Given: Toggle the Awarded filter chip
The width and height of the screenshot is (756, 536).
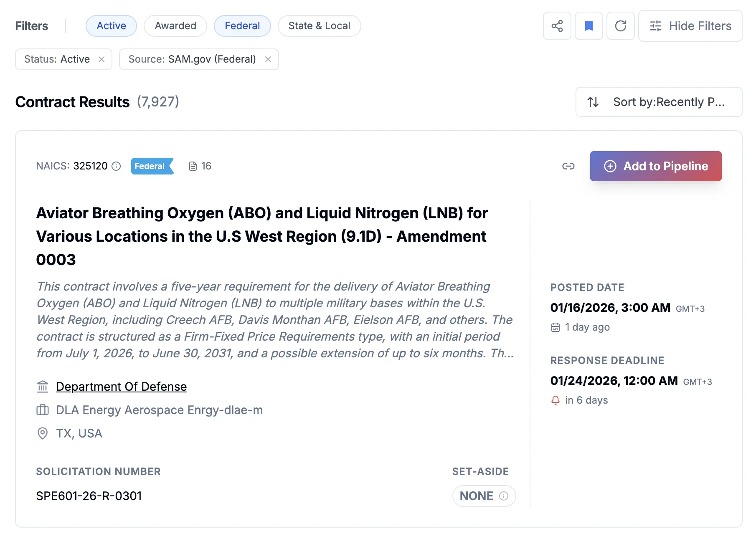Looking at the screenshot, I should (175, 26).
